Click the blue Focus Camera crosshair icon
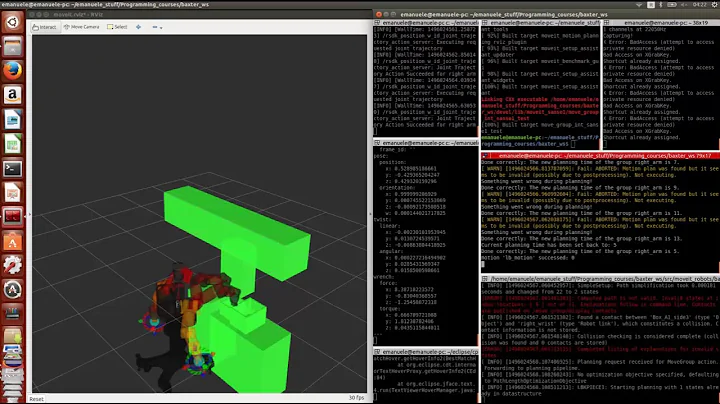Image resolution: width=720 pixels, height=404 pixels. [138, 27]
